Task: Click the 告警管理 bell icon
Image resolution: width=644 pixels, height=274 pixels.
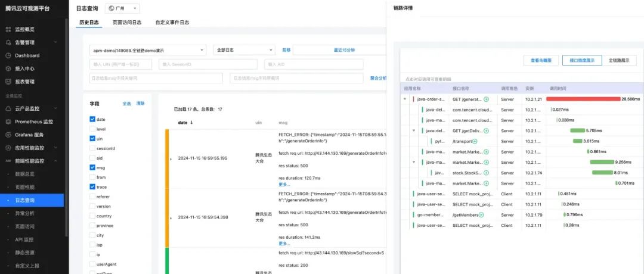Action: click(8, 43)
